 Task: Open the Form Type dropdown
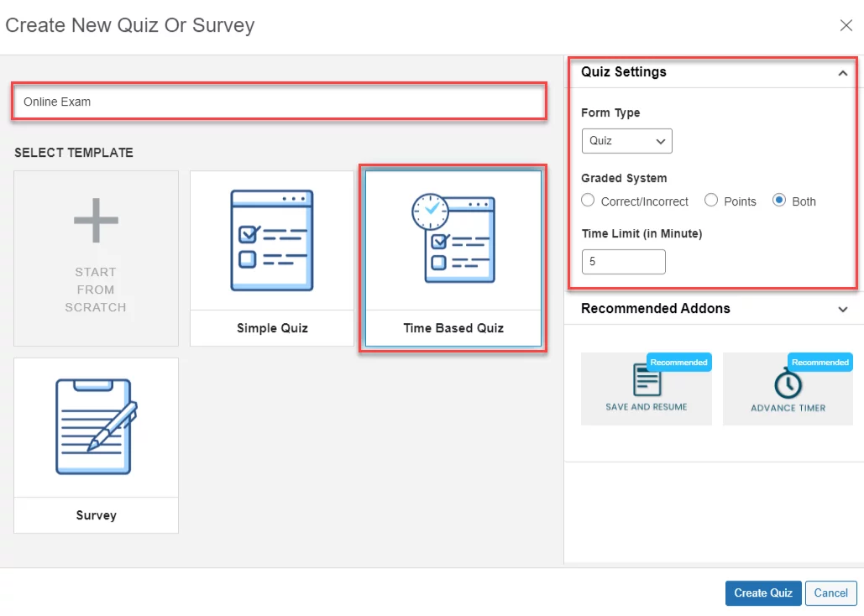coord(626,141)
